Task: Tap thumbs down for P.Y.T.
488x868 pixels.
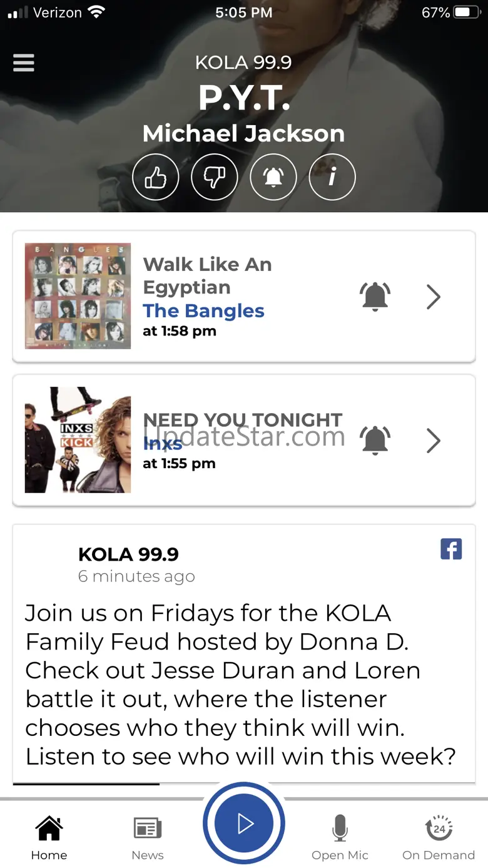Action: click(215, 178)
